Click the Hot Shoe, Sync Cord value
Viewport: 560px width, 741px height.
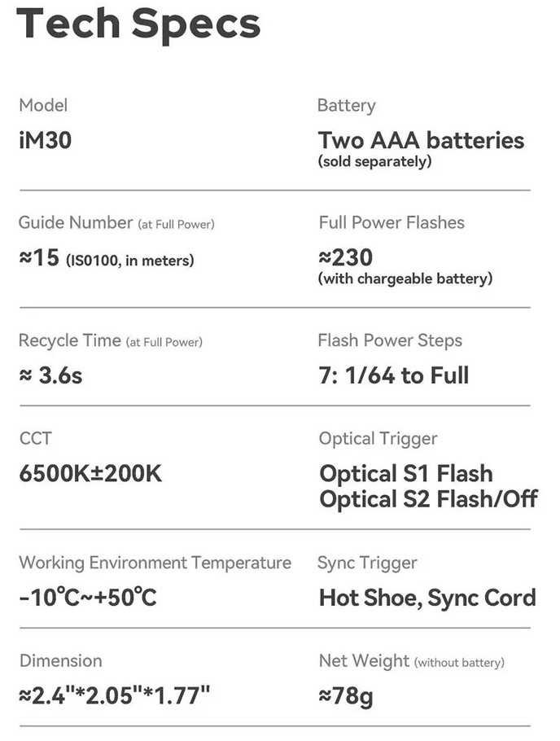tap(427, 598)
